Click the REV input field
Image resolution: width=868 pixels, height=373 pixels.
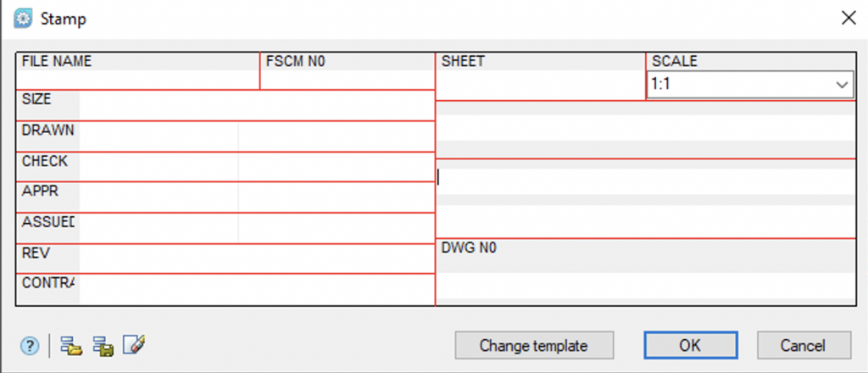pos(256,259)
